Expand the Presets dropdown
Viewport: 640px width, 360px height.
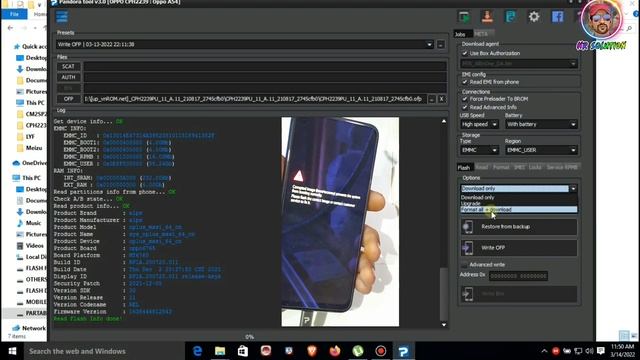pos(429,44)
